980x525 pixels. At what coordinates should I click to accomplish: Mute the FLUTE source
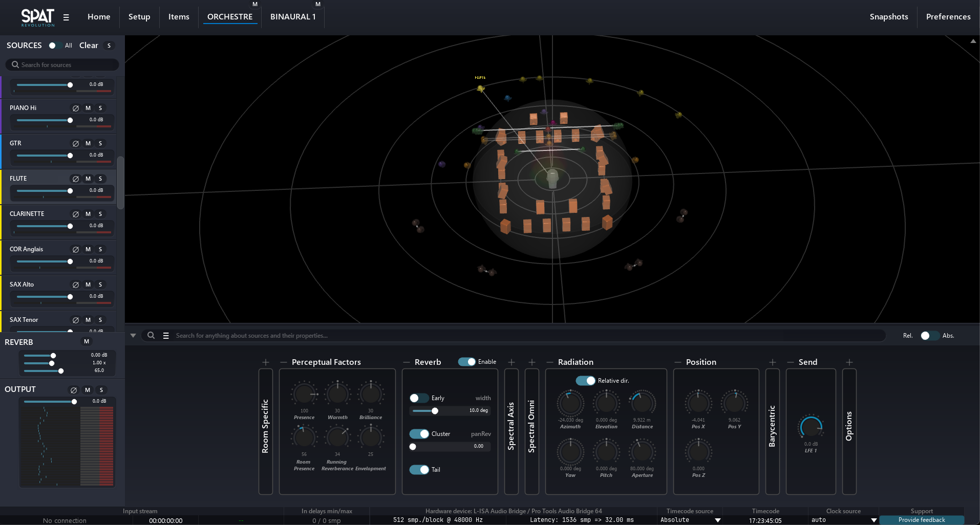[88, 179]
